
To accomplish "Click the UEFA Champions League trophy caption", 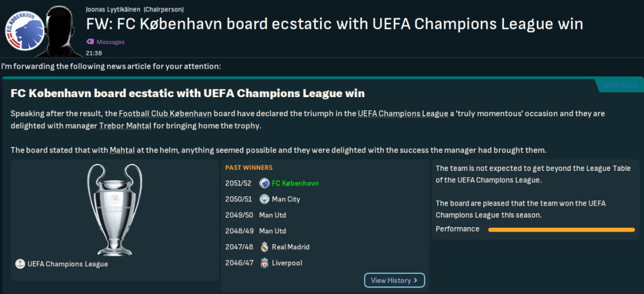I will click(x=68, y=264).
